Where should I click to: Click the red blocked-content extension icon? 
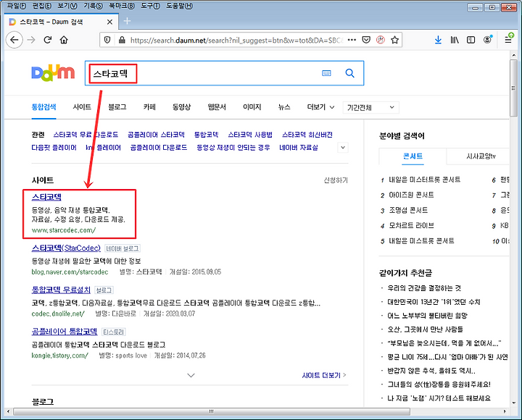point(380,40)
